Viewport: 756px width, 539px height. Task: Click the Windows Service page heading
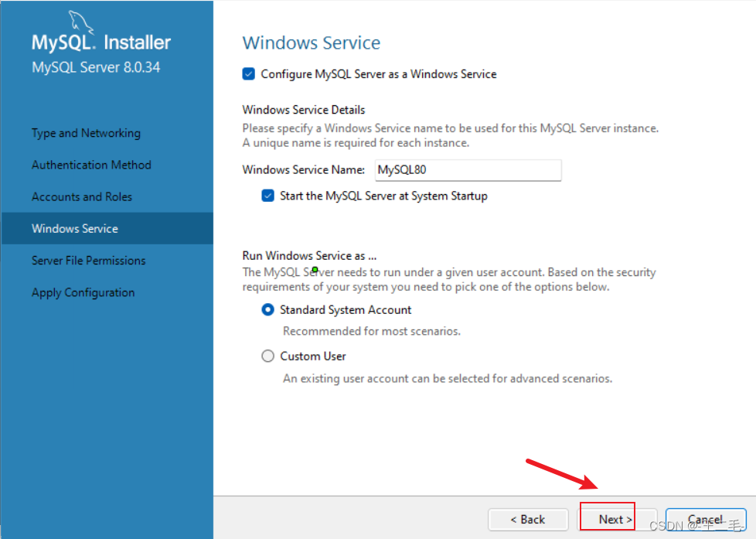312,43
